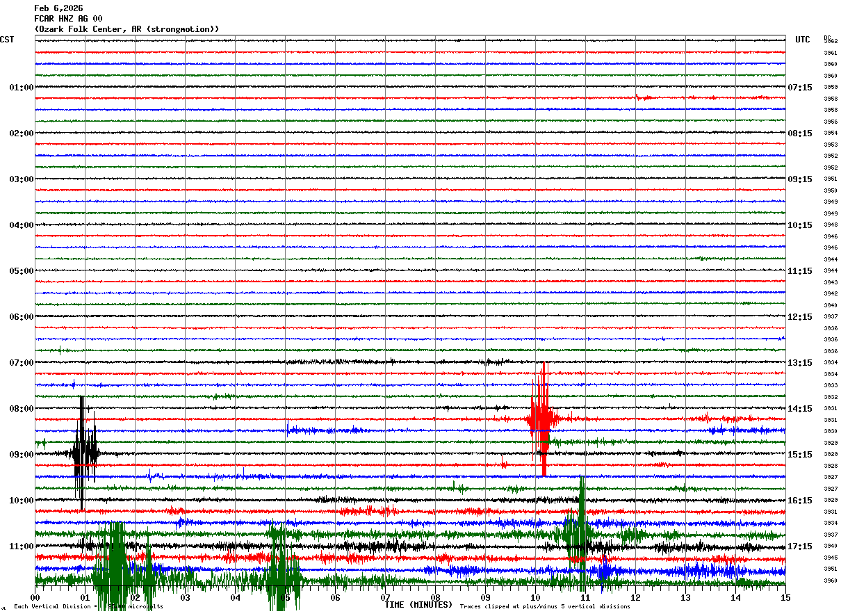Click the large red seismic event burst
841x616 pixels.
click(541, 419)
